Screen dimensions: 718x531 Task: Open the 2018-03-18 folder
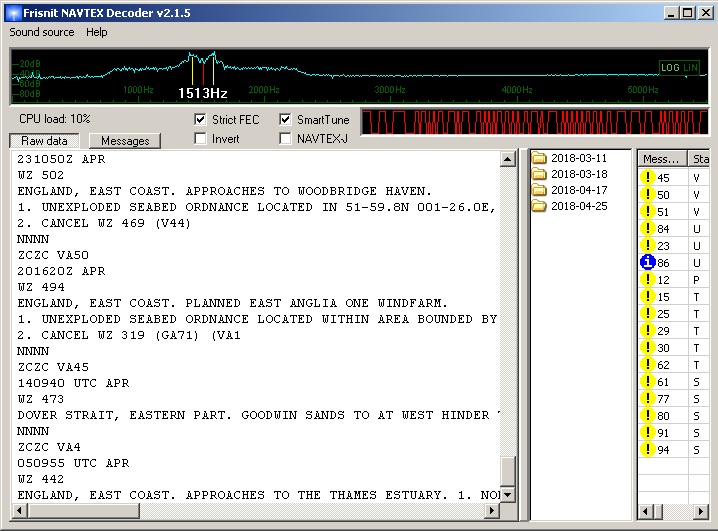(x=570, y=174)
